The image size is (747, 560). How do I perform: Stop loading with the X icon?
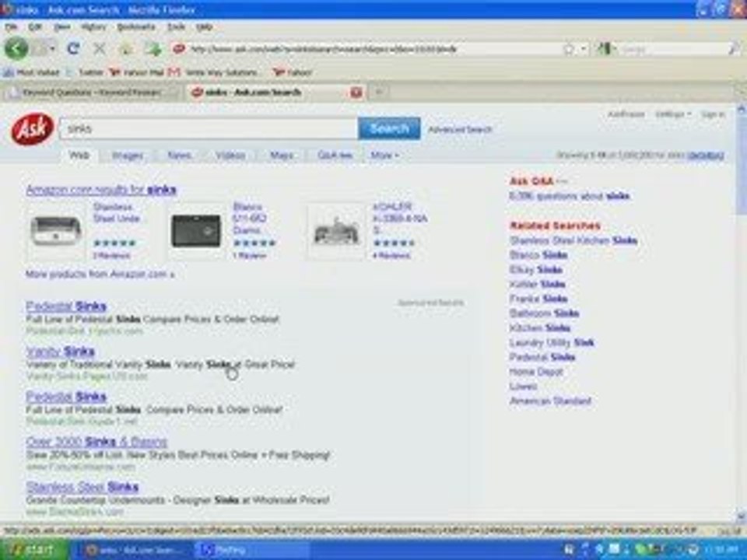(99, 48)
